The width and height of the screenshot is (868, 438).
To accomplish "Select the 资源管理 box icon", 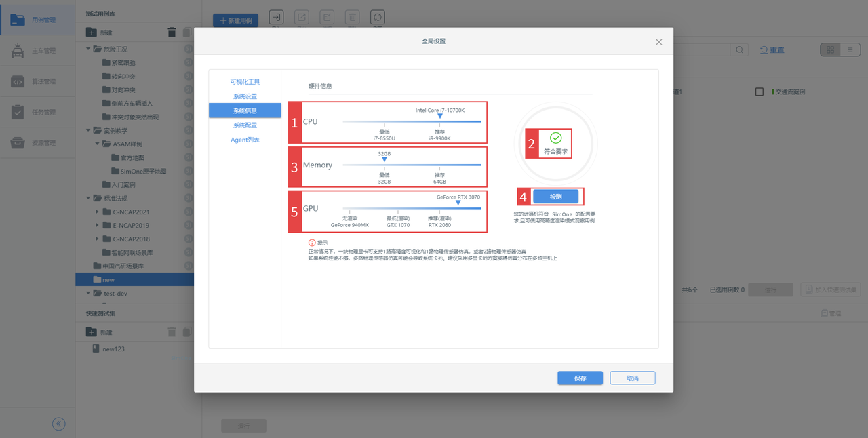I will [18, 143].
